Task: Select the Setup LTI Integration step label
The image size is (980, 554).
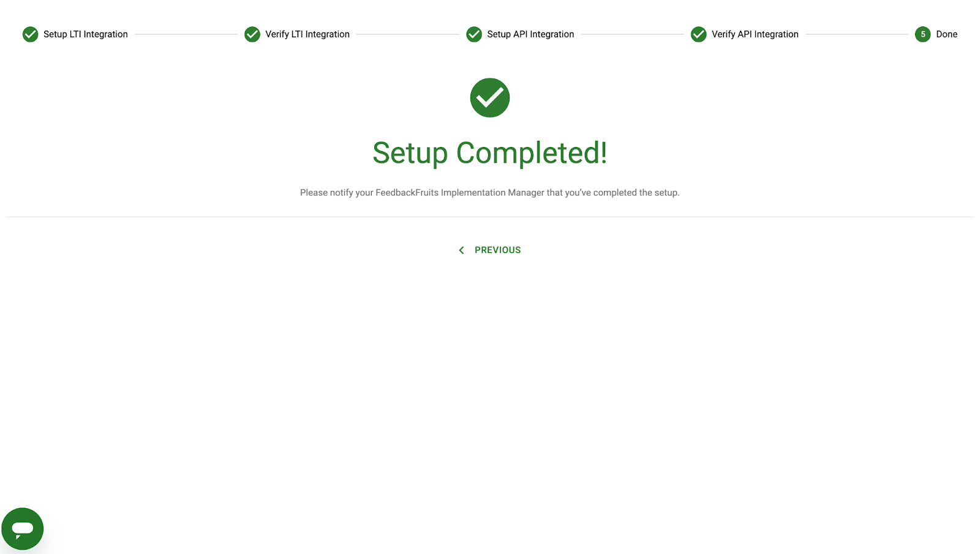Action: point(86,34)
